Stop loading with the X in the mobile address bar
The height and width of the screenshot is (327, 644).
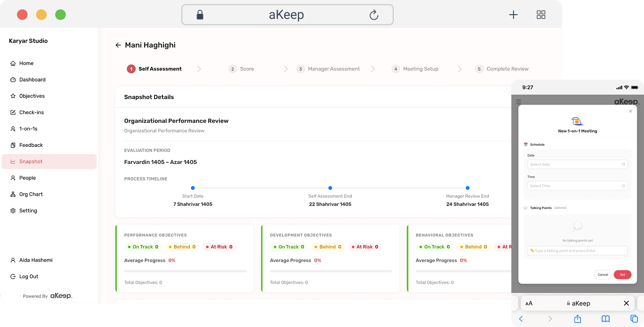coord(626,303)
